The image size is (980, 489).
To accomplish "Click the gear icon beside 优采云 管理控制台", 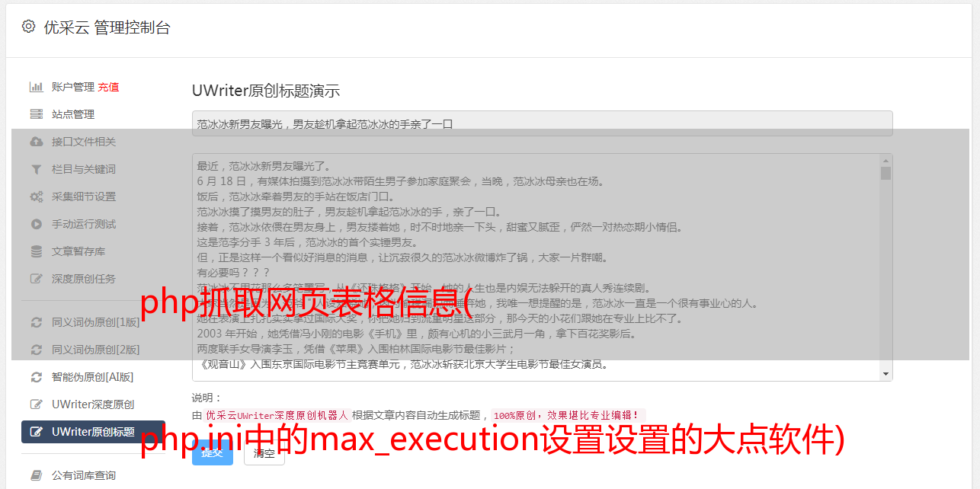I will click(x=28, y=27).
